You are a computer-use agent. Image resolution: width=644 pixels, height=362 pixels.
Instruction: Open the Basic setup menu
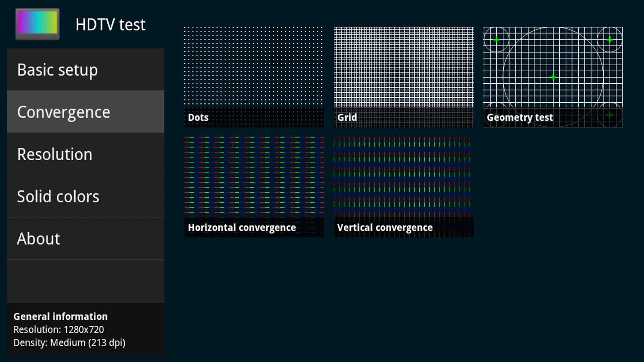(x=86, y=70)
